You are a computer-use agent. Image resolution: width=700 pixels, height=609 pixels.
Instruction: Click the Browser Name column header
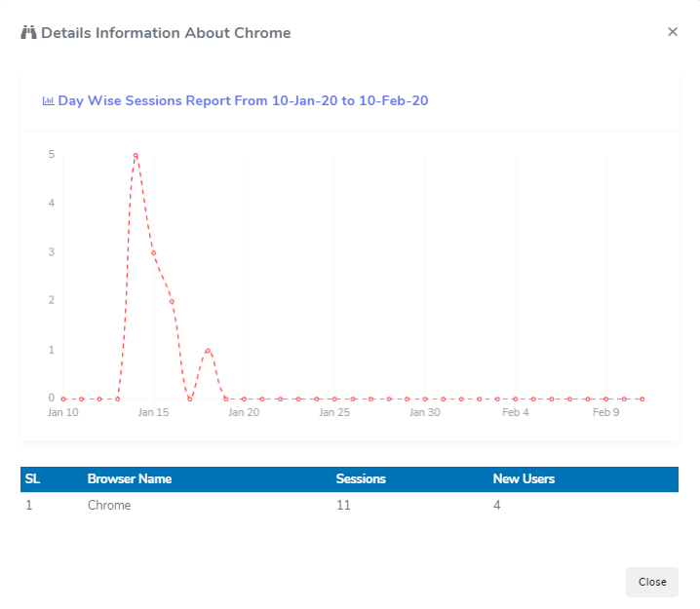pos(130,479)
